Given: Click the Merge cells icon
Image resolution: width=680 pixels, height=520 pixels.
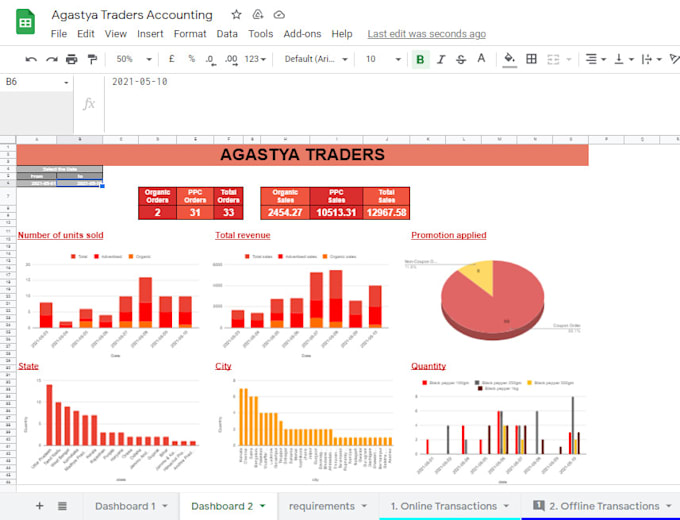Looking at the screenshot, I should click(552, 59).
